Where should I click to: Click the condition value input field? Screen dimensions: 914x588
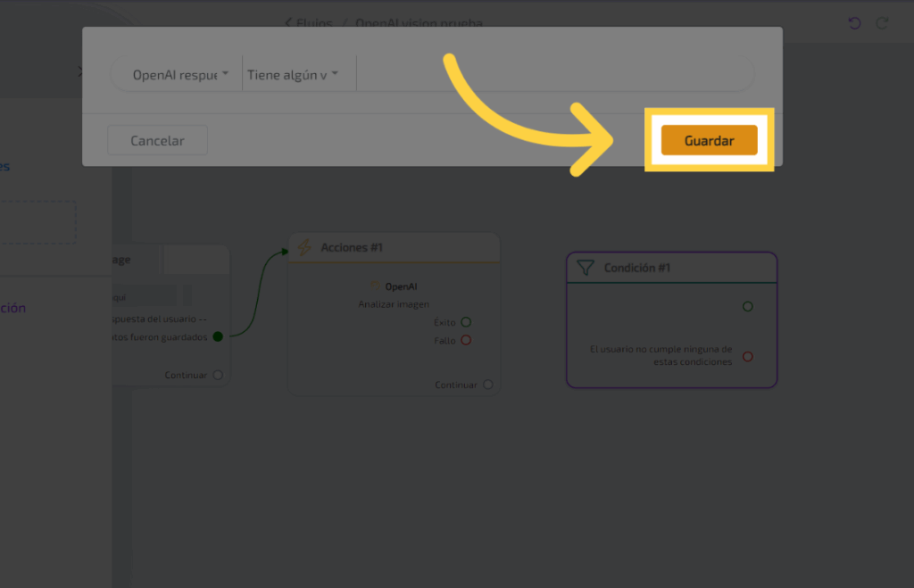[x=553, y=75]
